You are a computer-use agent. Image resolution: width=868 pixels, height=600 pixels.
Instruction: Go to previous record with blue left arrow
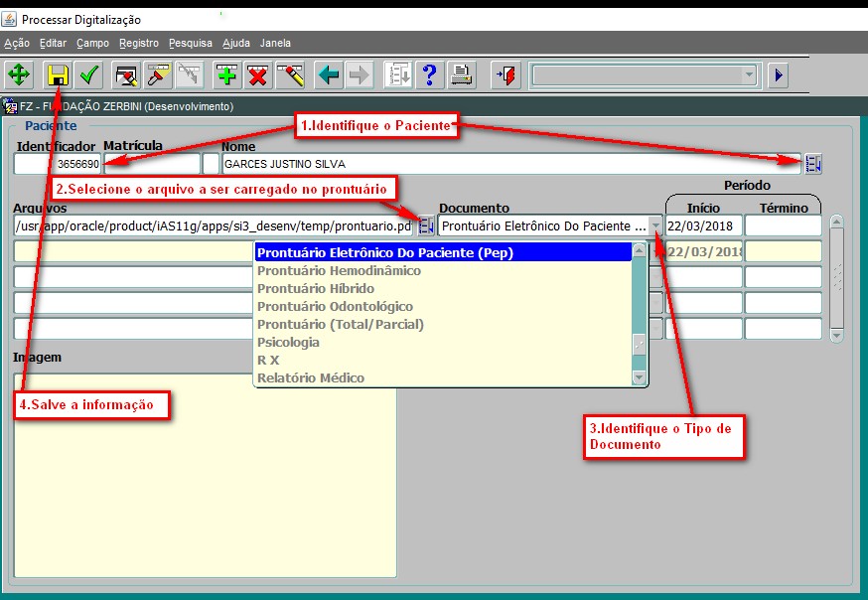coord(329,75)
